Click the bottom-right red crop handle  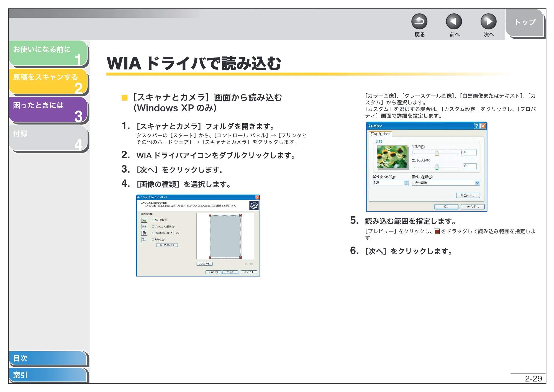click(x=241, y=257)
